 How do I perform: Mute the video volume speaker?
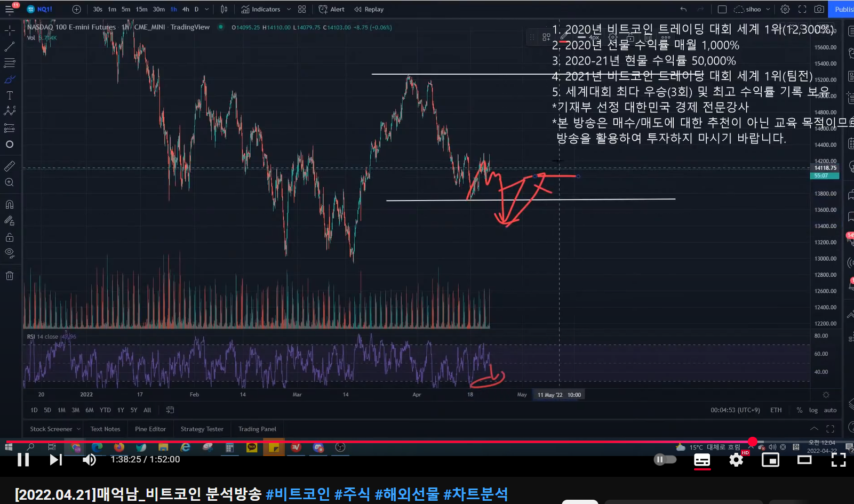tap(89, 460)
